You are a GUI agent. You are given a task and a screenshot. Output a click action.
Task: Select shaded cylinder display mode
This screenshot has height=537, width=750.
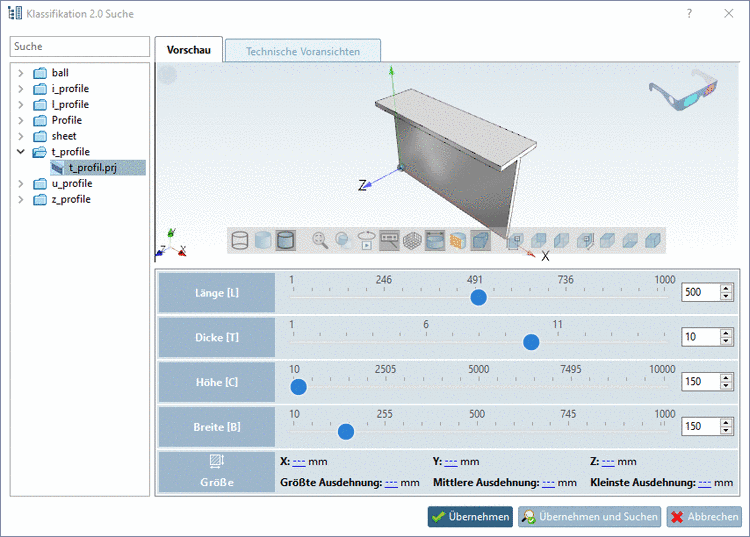[263, 240]
